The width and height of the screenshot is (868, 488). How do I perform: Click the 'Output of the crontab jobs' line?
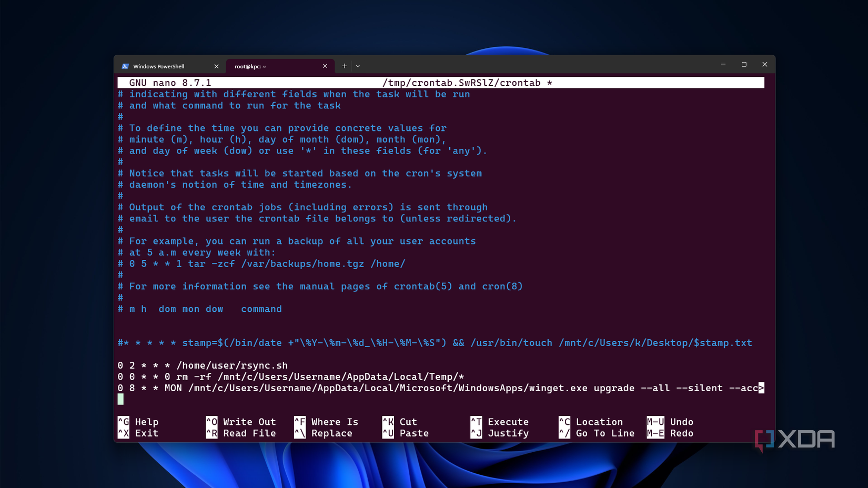coord(302,207)
